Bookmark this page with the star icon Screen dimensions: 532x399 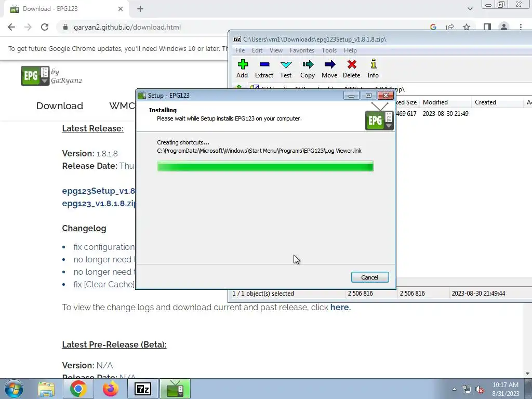[467, 27]
